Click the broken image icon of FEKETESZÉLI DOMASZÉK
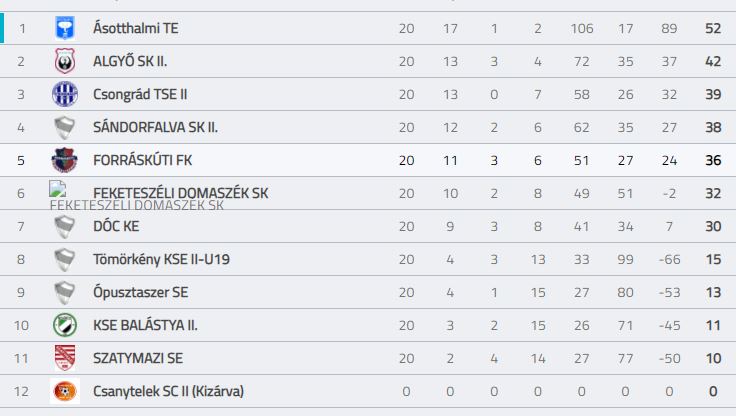This screenshot has width=736, height=416. [x=57, y=189]
